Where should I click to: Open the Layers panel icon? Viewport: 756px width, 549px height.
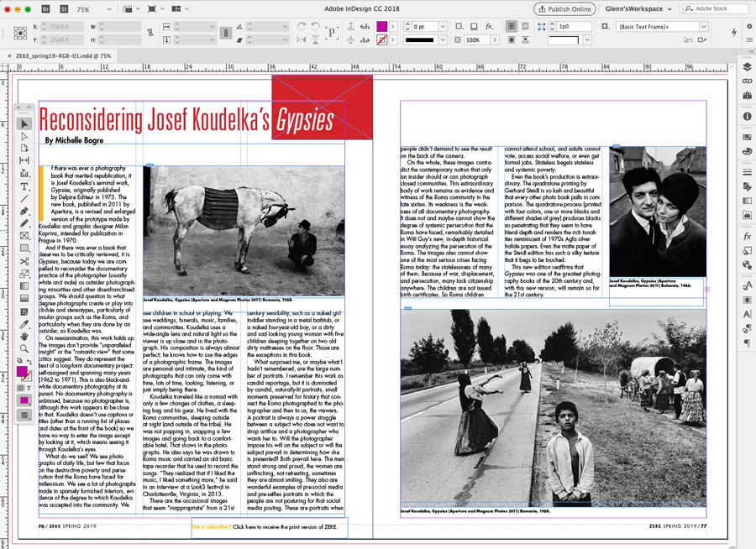(x=747, y=67)
